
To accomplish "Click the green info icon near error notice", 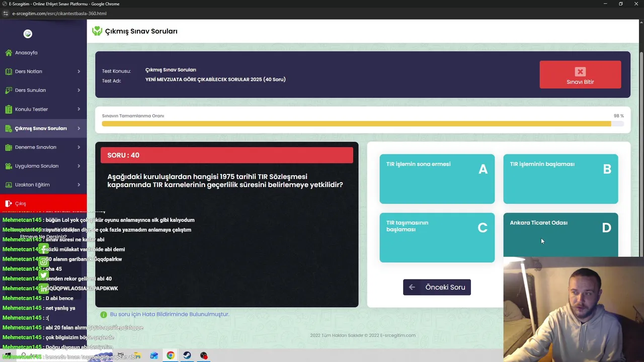I will point(104,315).
